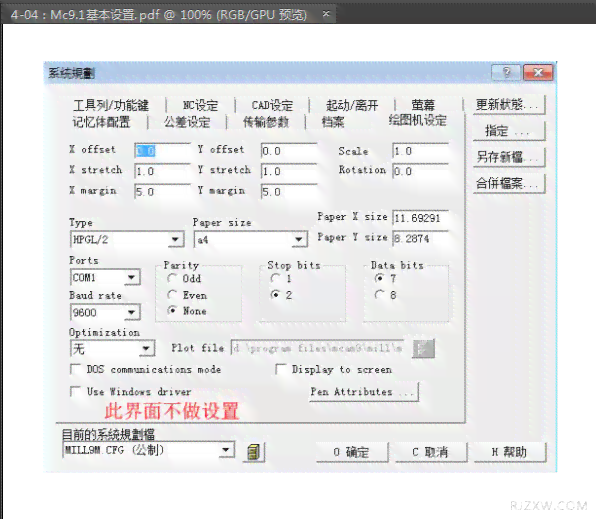Click the Plot file path field
The width and height of the screenshot is (596, 519).
click(x=318, y=348)
